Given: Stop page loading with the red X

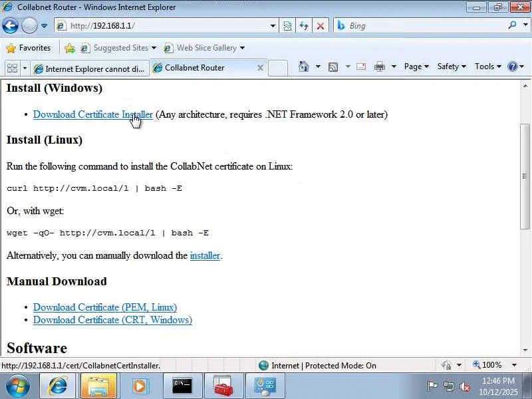Looking at the screenshot, I should pyautogui.click(x=320, y=26).
